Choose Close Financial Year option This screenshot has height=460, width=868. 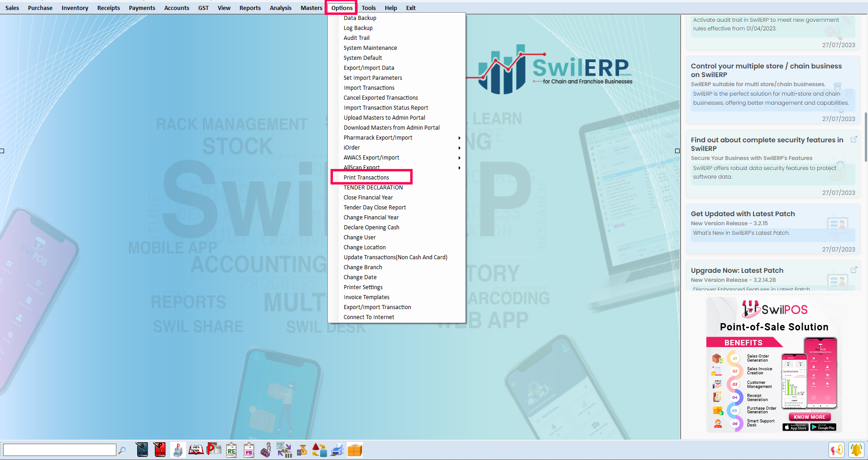click(x=368, y=198)
